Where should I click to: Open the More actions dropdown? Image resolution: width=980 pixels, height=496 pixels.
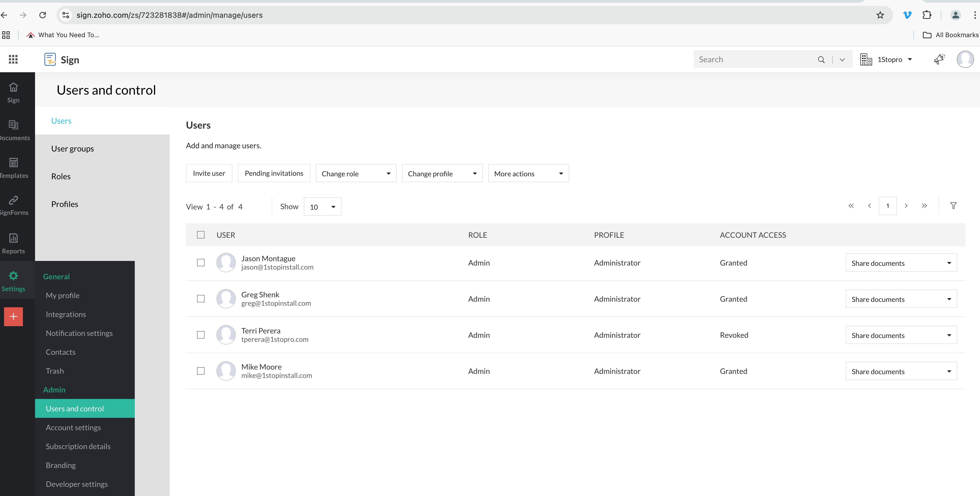[x=528, y=173]
